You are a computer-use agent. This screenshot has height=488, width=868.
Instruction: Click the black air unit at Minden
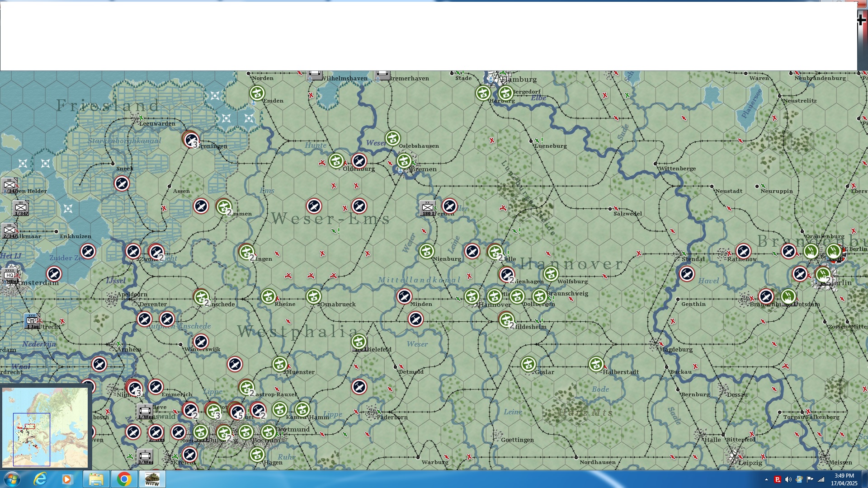404,296
